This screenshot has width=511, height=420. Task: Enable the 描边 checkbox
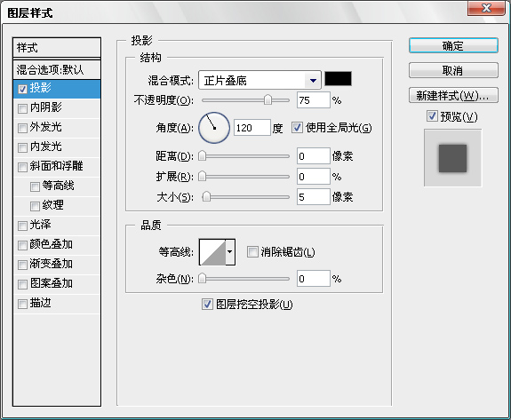tap(22, 304)
